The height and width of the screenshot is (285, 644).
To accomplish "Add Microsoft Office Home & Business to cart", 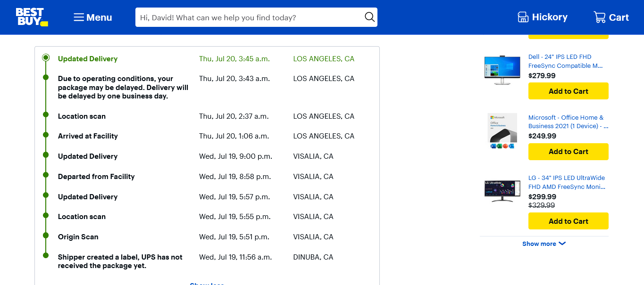I will (x=568, y=152).
